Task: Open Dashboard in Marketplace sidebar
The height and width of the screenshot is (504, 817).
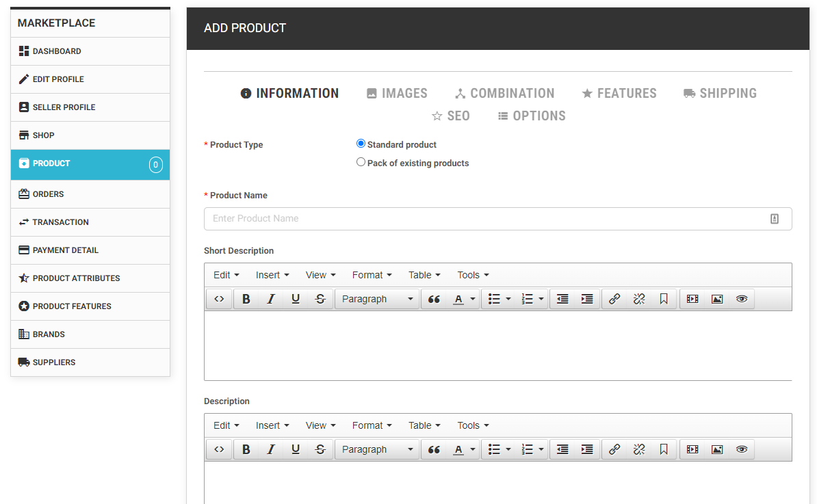Action: [90, 51]
